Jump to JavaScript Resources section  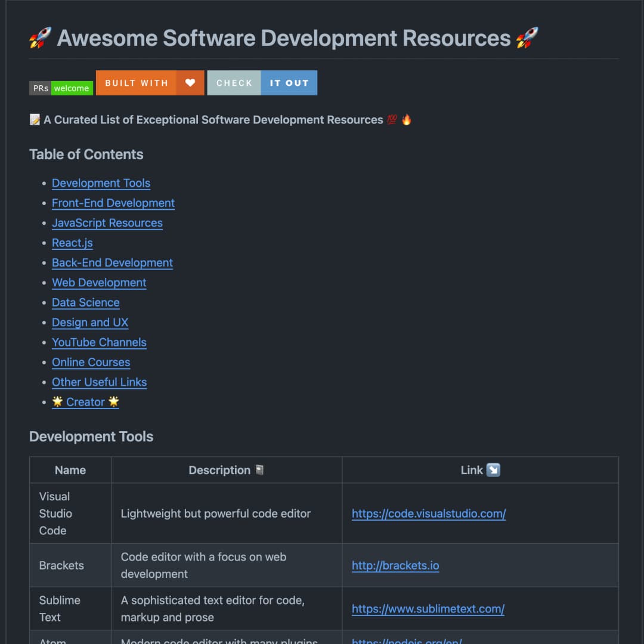(x=107, y=223)
